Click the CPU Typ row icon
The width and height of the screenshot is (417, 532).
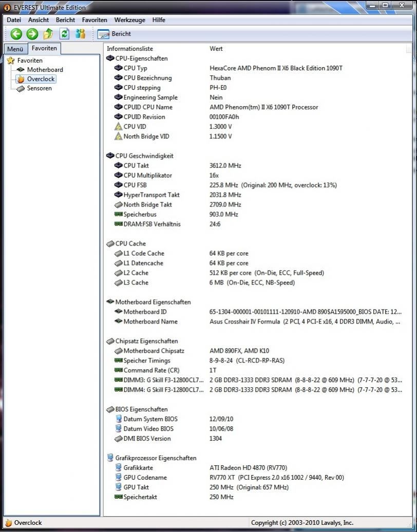coord(119,68)
